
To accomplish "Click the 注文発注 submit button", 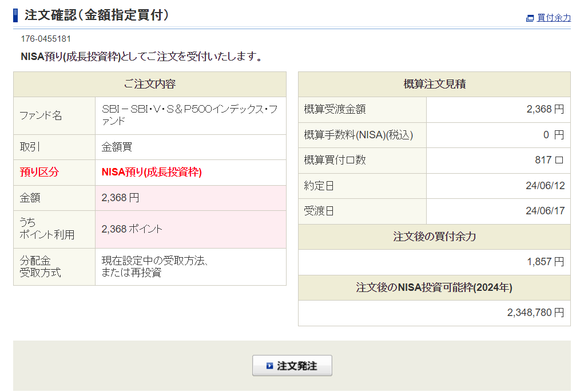I will 292,366.
